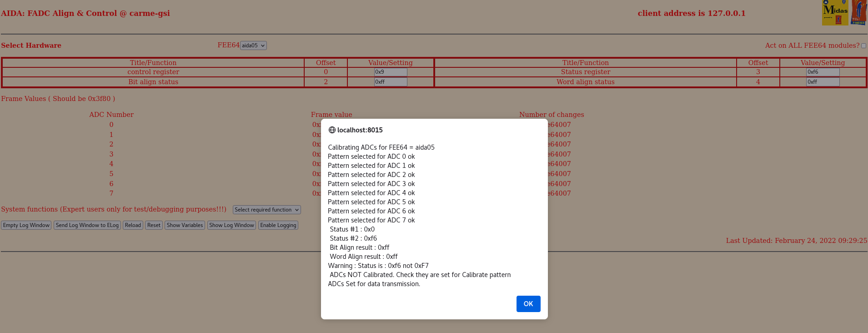
Task: Click 'Pattern selected for ADC 7 ok' line
Action: click(x=371, y=220)
